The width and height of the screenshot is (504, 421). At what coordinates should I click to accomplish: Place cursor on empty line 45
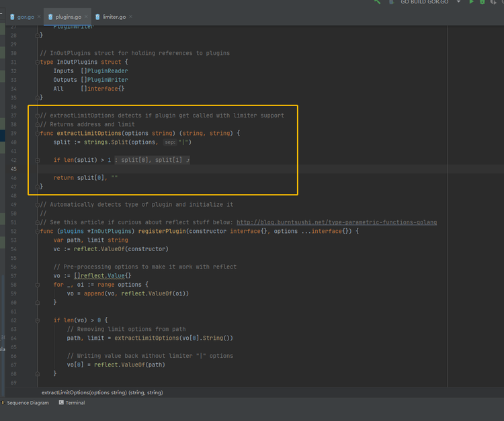tap(168, 169)
